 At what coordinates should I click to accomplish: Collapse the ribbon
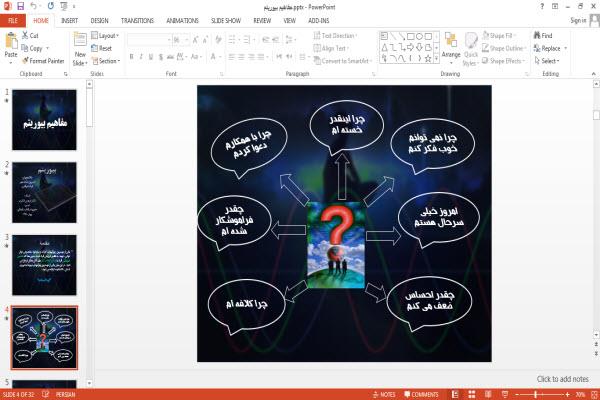593,73
